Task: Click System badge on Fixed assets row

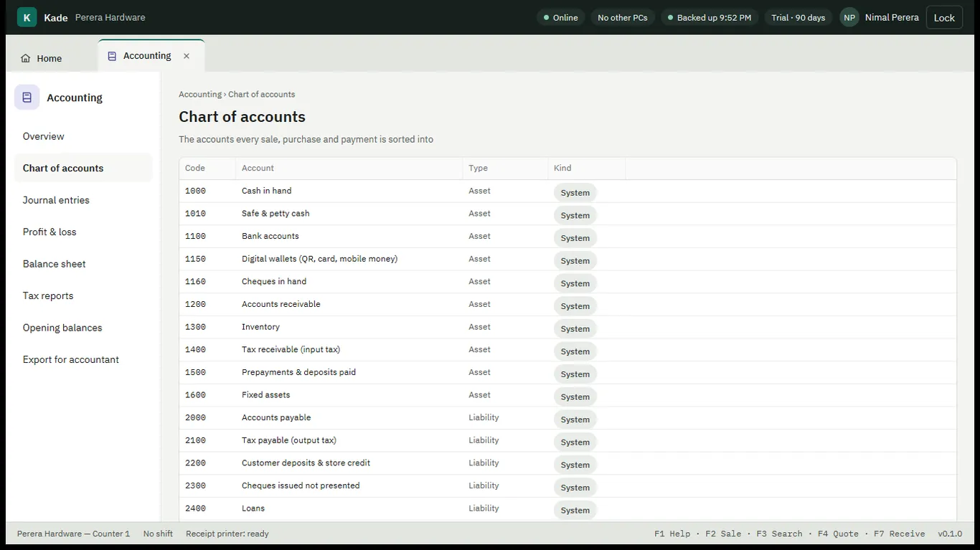Action: (x=575, y=397)
